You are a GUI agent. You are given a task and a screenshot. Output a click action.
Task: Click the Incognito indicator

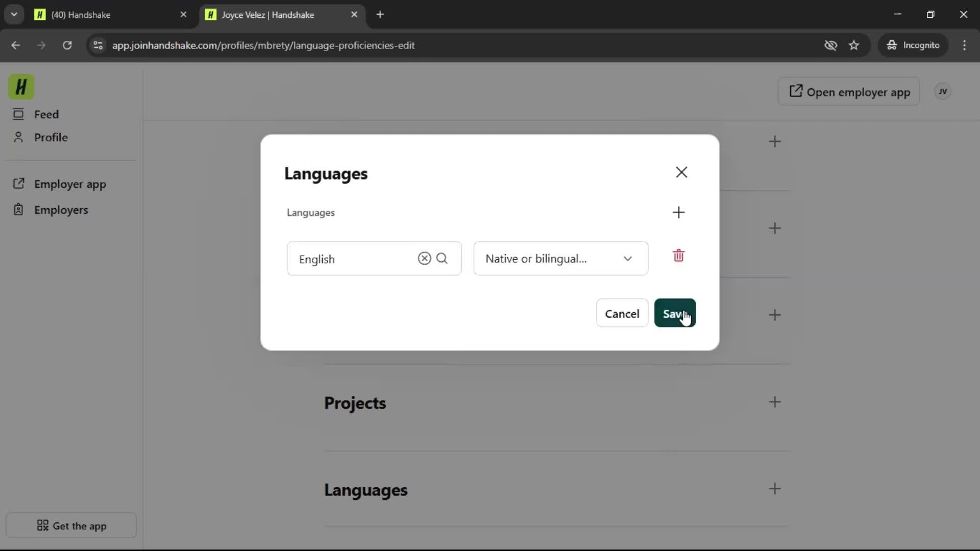coord(913,45)
